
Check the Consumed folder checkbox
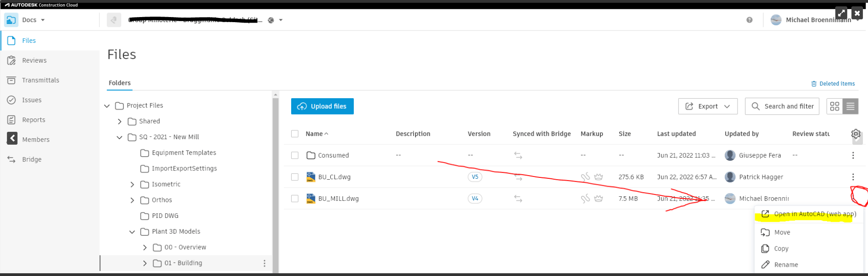pos(295,155)
